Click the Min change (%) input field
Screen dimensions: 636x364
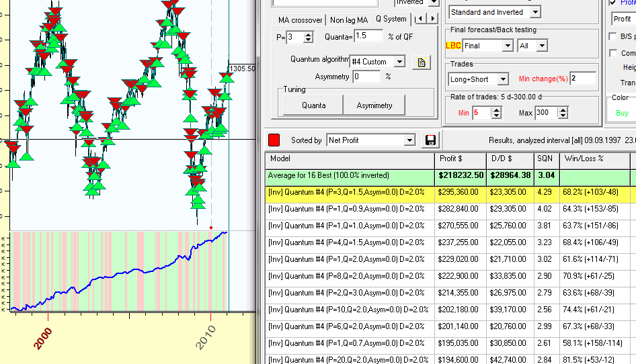point(583,79)
